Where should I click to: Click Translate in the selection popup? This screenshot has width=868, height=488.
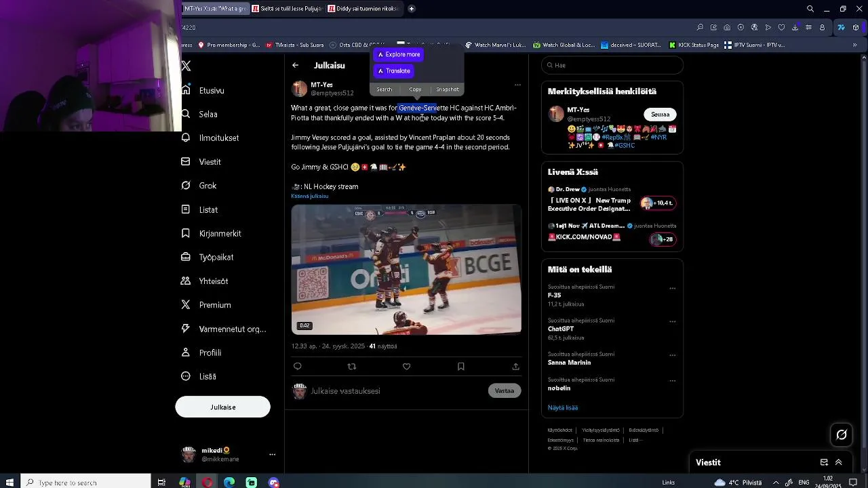coord(394,70)
